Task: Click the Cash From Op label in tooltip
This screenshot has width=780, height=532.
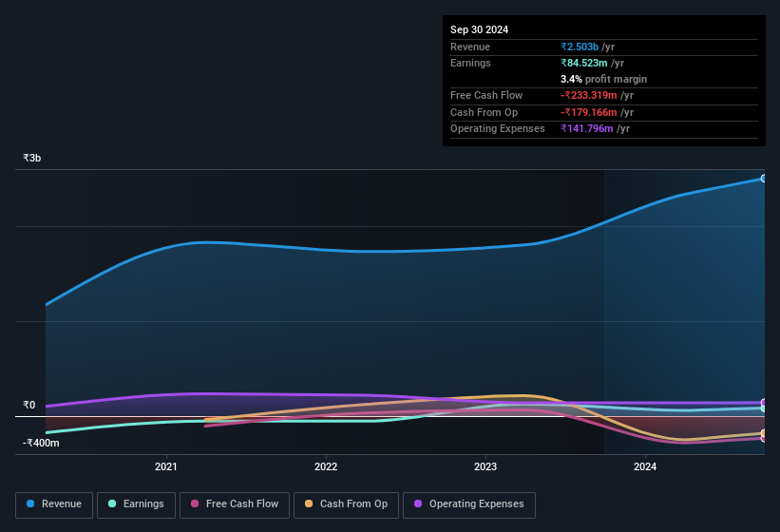Action: pos(484,112)
